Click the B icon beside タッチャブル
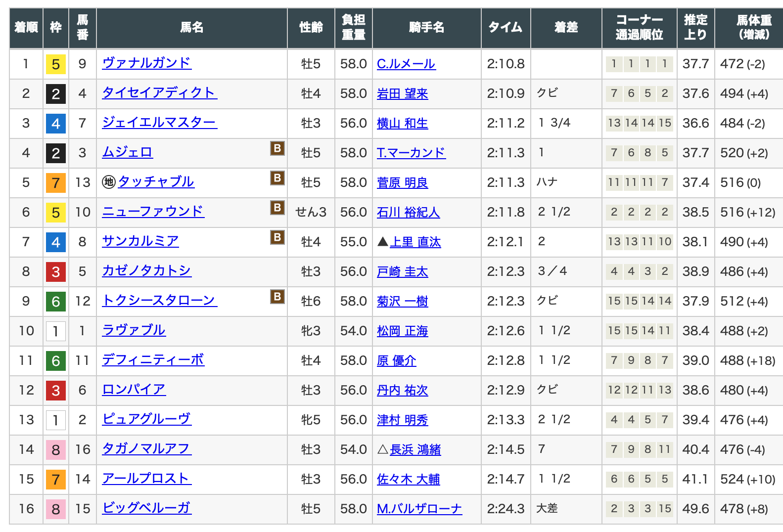Image resolution: width=783 pixels, height=532 pixels. 277,178
